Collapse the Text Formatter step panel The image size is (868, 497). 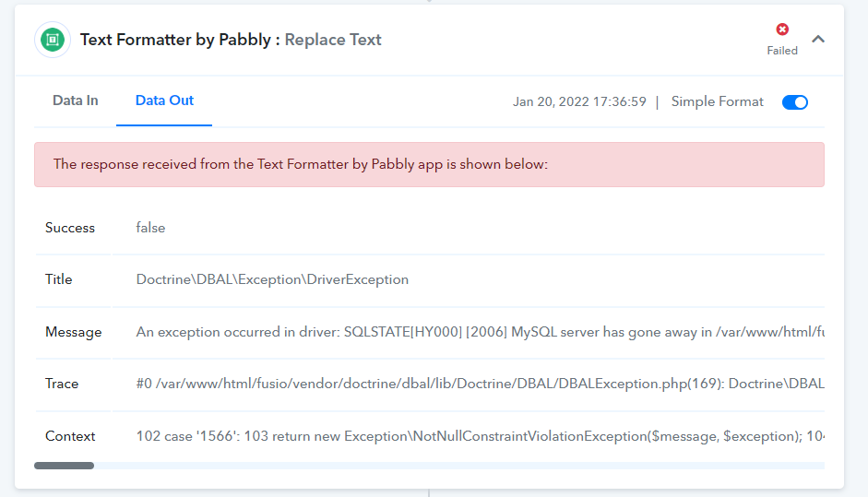pos(818,40)
